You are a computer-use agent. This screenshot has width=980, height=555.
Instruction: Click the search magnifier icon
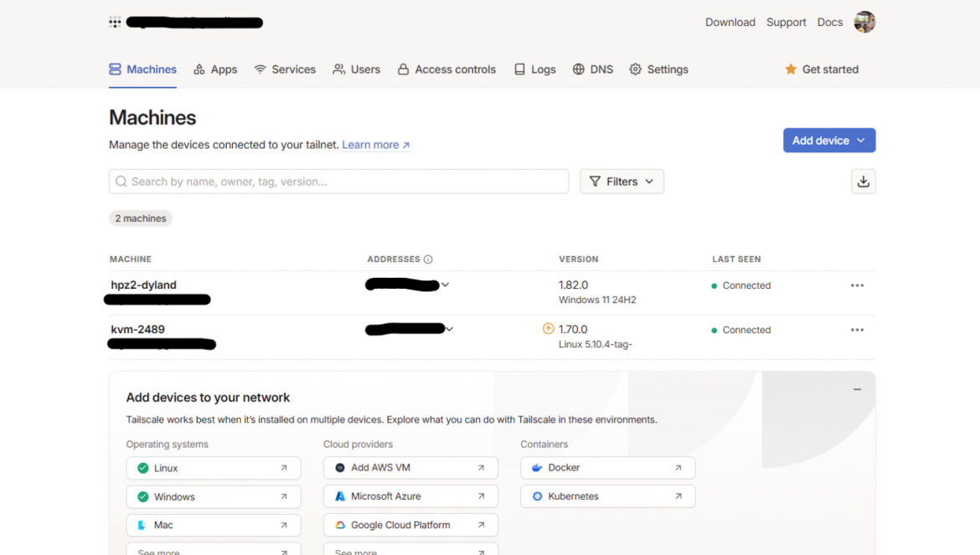tap(121, 182)
